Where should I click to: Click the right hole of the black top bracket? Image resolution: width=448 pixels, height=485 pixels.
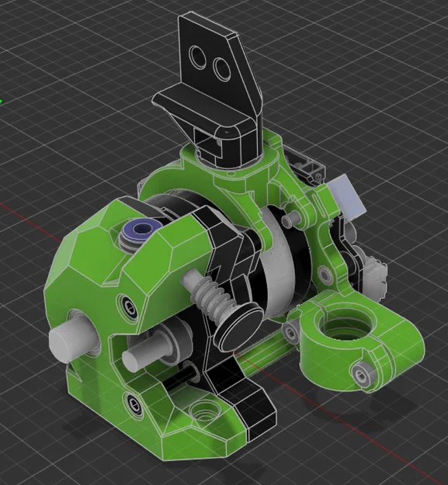[222, 69]
